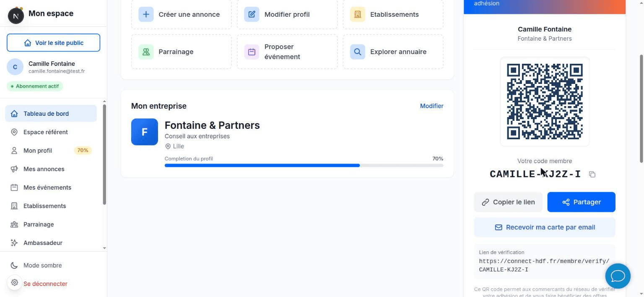
Task: Click the Votre code membre label
Action: 544,161
